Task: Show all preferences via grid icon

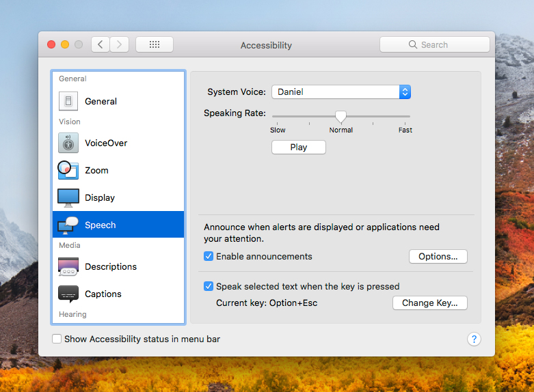Action: click(155, 44)
